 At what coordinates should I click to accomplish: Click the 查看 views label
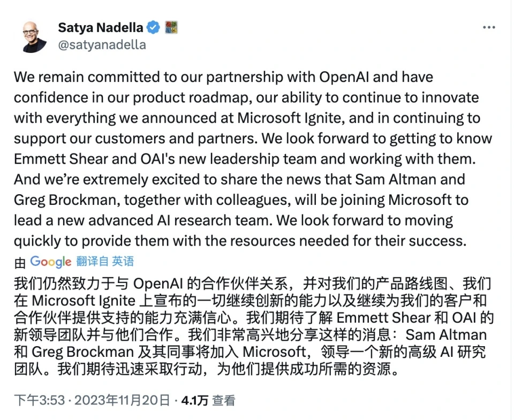[x=224, y=400]
